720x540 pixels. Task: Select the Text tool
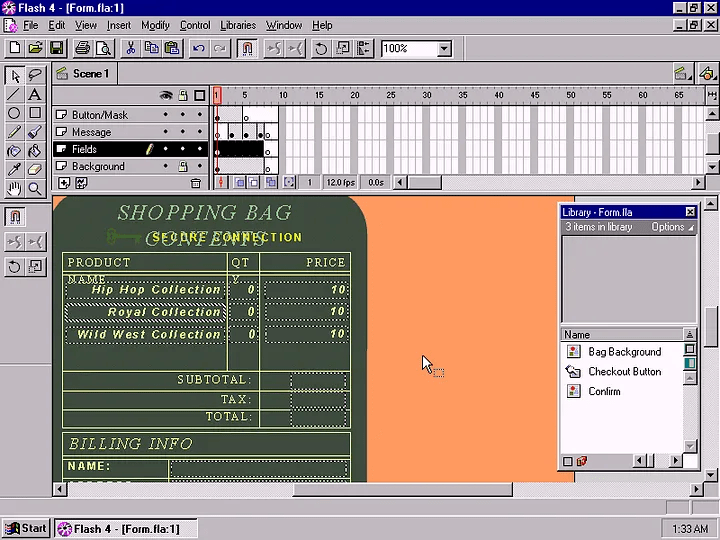(35, 94)
